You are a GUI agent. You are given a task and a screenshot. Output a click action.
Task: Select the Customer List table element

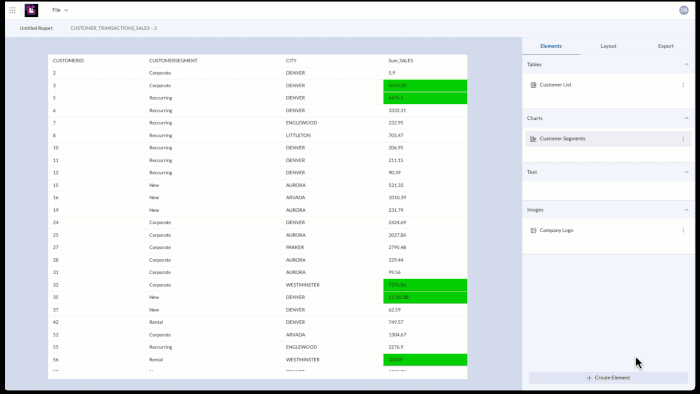pyautogui.click(x=608, y=85)
